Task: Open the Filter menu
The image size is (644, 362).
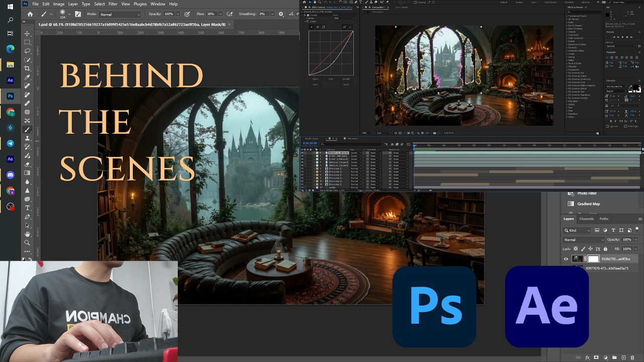Action: (113, 4)
